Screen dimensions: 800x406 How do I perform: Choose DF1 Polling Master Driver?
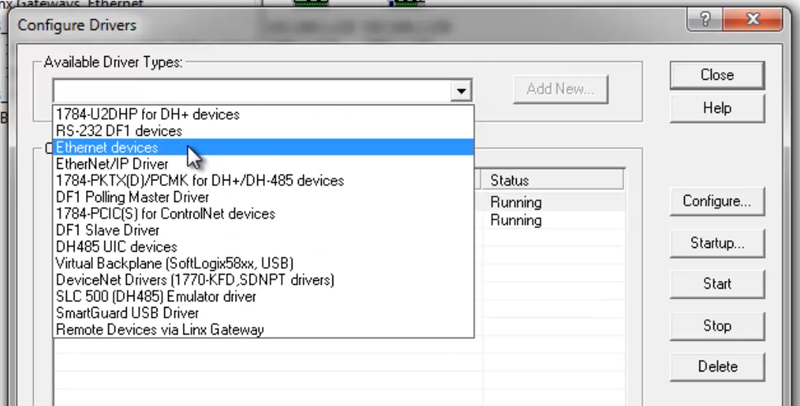point(263,197)
